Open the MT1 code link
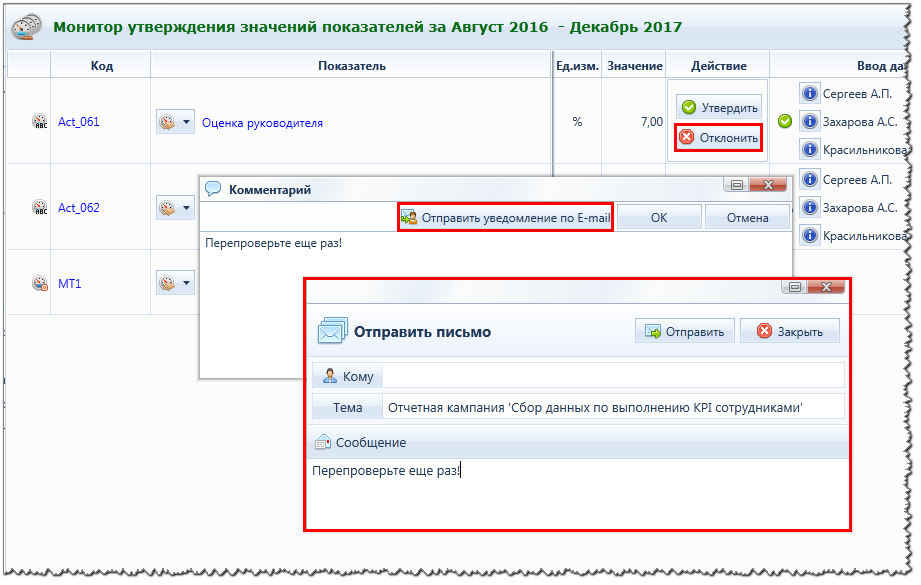 coord(69,284)
